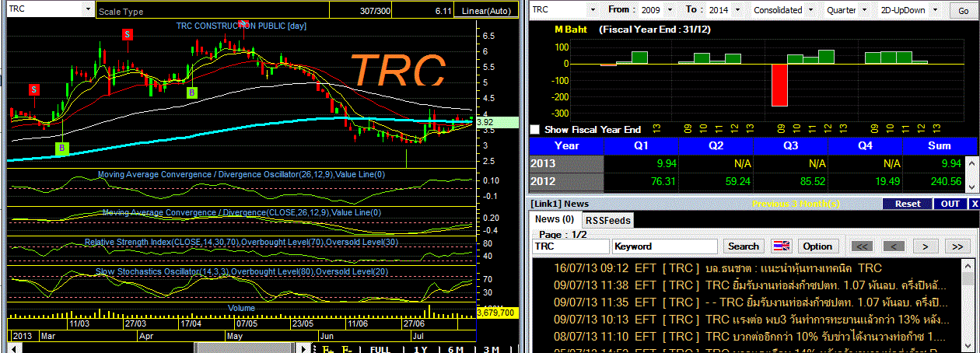Open news item dated 09/07/13 11:35
Viewport: 980px width, 353px height.
(745, 302)
